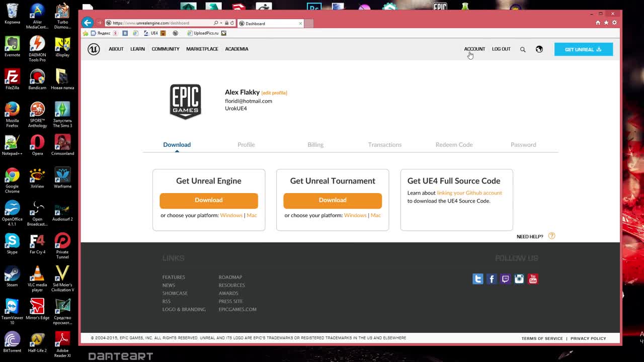
Task: Close the Dashboard browser tab
Action: tap(300, 23)
